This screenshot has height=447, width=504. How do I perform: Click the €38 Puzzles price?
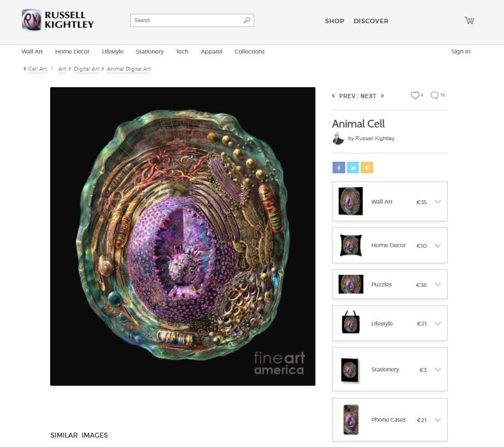(421, 285)
